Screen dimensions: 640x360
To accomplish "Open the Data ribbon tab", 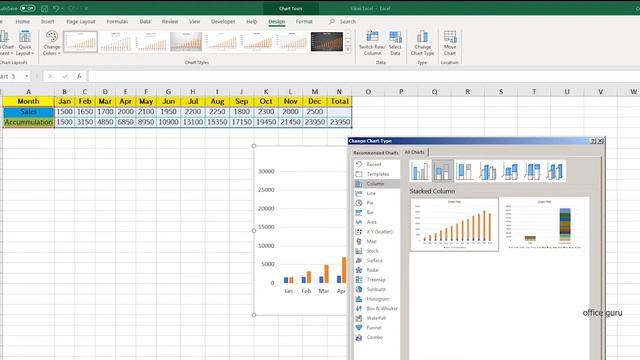I will 145,21.
